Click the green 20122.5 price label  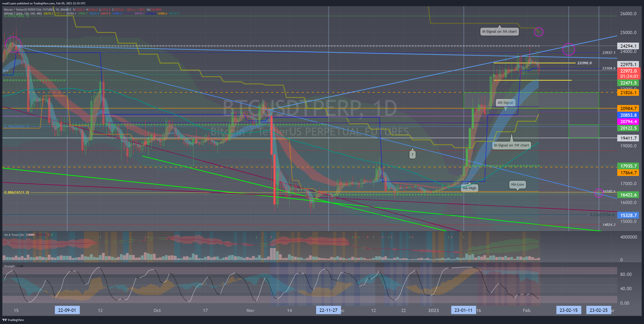point(628,128)
